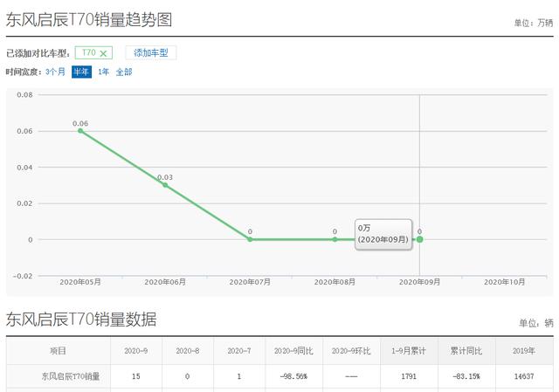Viewport: 559px width, 392px height.
Task: Click the 2020-7 column header
Action: pos(239,351)
